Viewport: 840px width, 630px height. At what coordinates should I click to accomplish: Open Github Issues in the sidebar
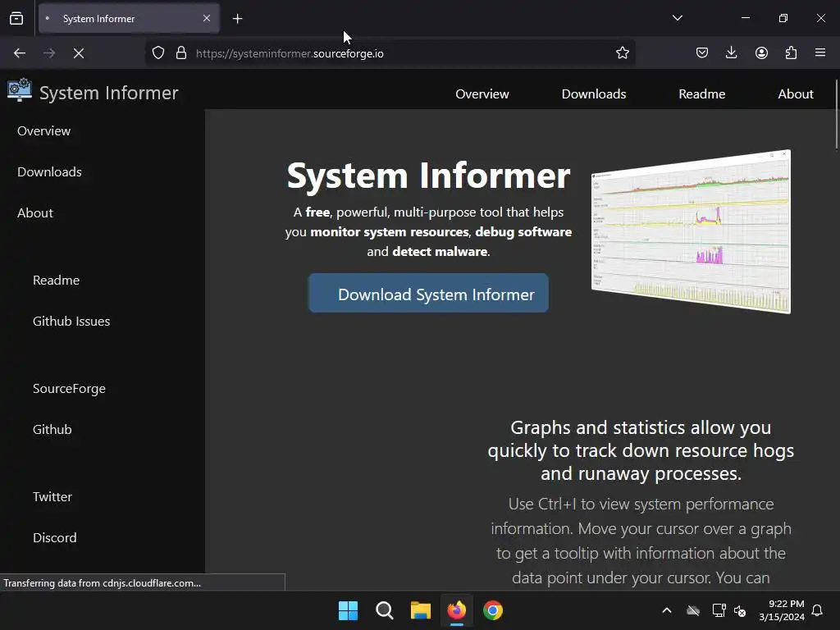[71, 322]
